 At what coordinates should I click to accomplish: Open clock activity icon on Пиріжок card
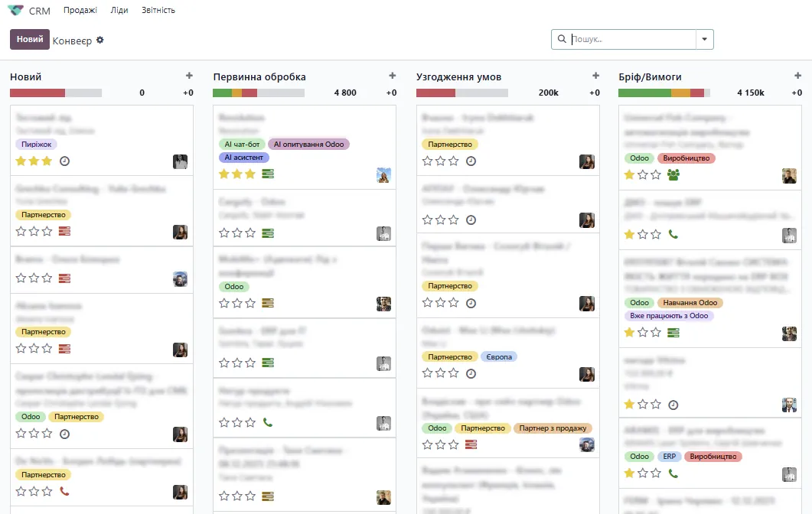click(65, 161)
